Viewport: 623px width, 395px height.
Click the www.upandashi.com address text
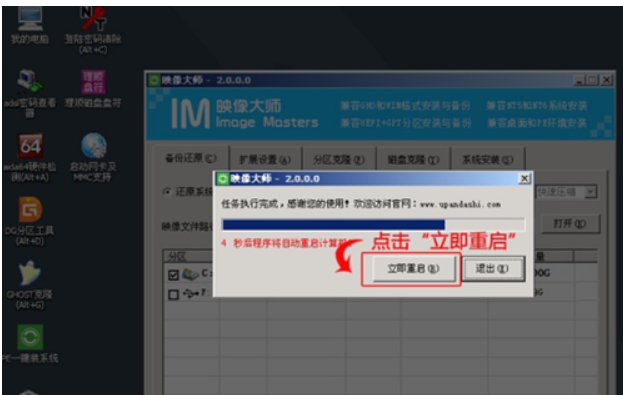[460, 205]
